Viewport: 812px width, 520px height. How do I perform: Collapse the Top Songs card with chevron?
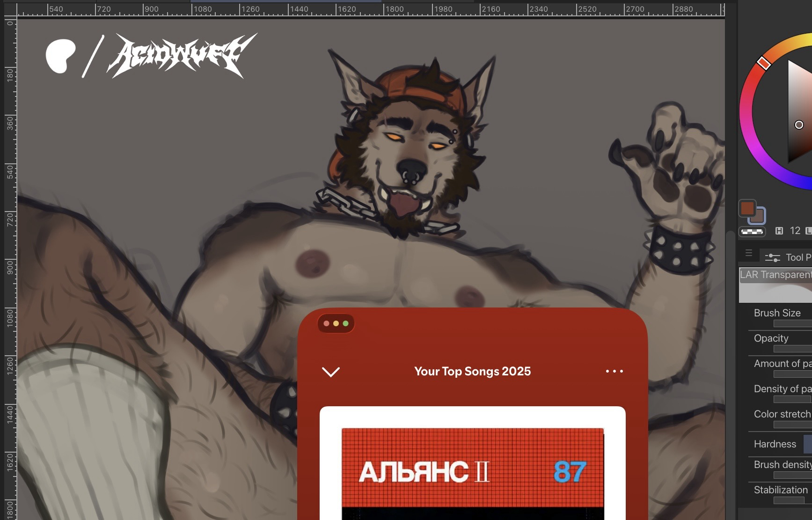tap(331, 372)
